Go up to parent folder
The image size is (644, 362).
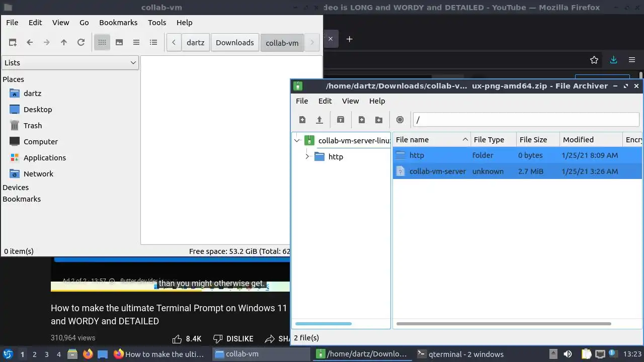pos(64,43)
